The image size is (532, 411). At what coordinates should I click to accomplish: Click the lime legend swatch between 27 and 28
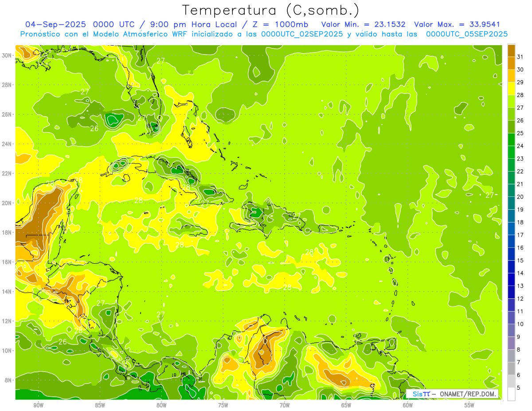[x=511, y=101]
